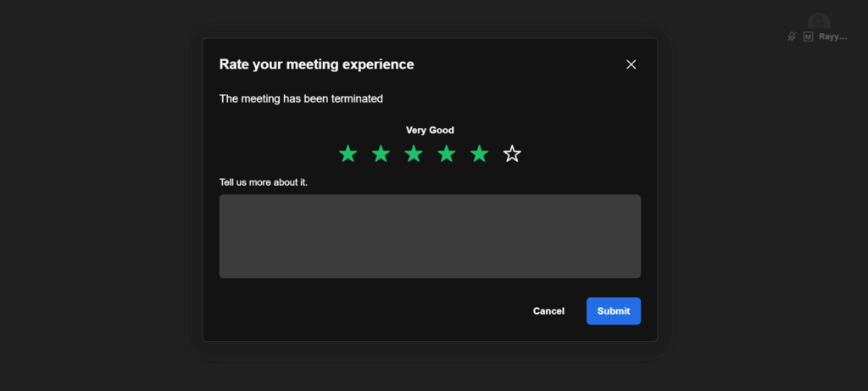
Task: Click the fifth green star
Action: (x=480, y=154)
